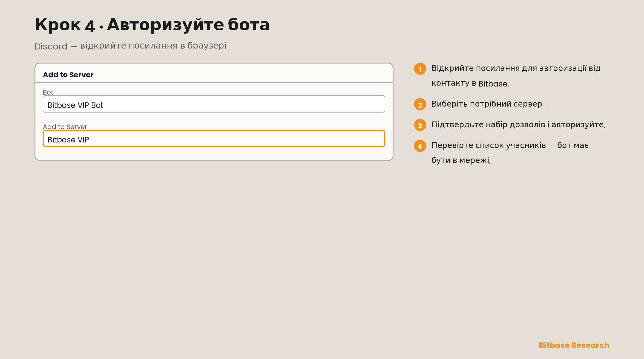Click the subtitle 'Discord — відкрийте посилання в браузері'
The width and height of the screenshot is (644, 359).
coord(130,46)
